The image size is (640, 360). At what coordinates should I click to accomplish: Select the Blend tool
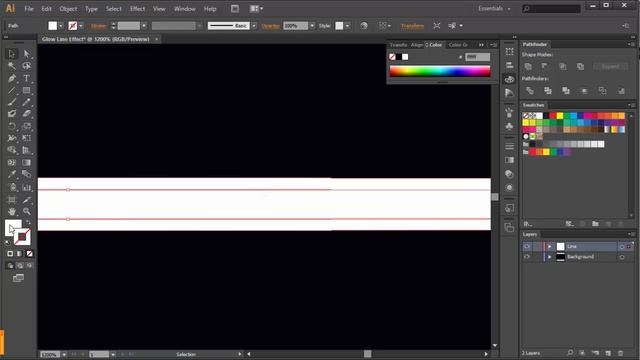27,175
